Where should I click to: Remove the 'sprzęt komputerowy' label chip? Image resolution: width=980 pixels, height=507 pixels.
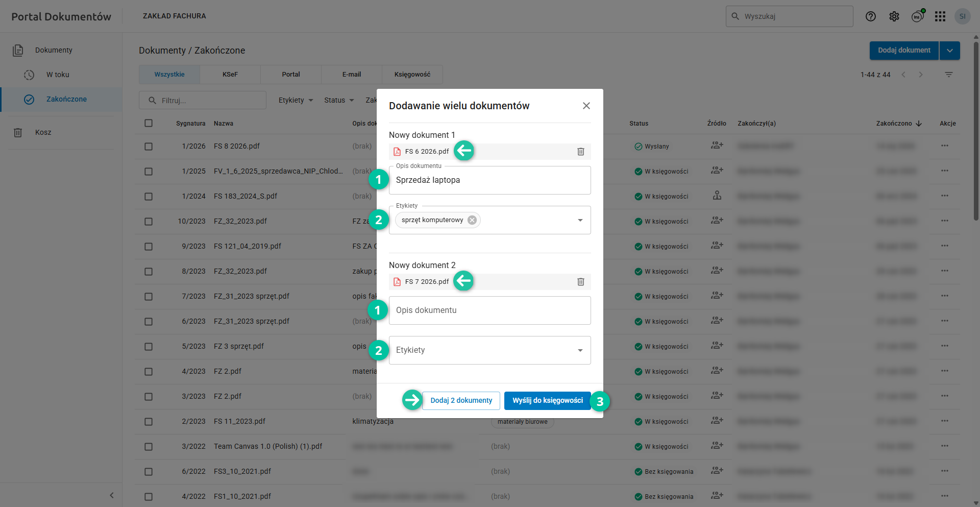[472, 220]
